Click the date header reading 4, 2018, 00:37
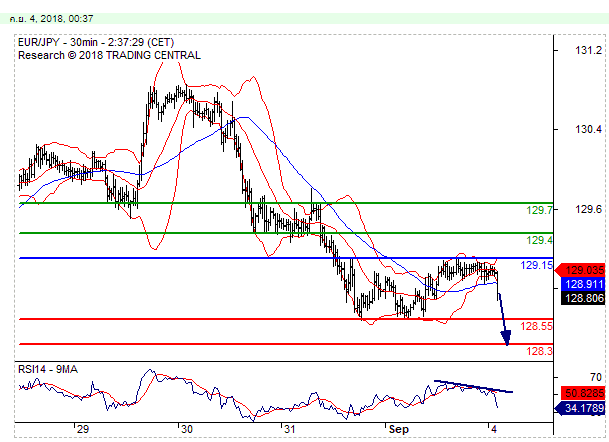 51,19
